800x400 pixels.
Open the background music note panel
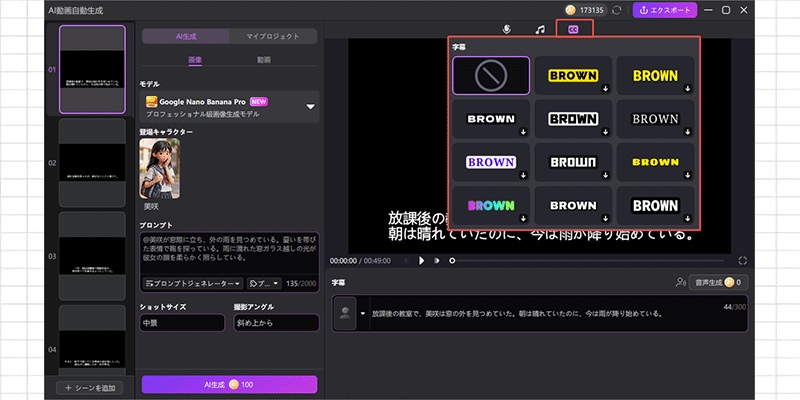click(x=540, y=30)
